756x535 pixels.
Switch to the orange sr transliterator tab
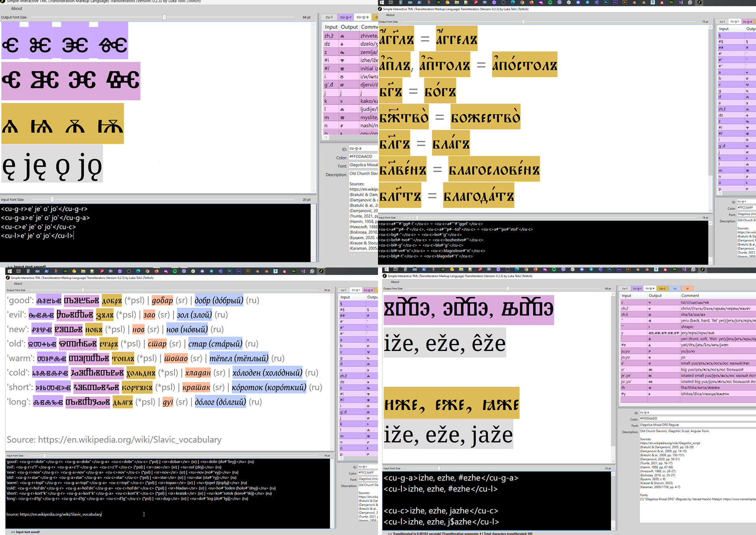point(687,288)
